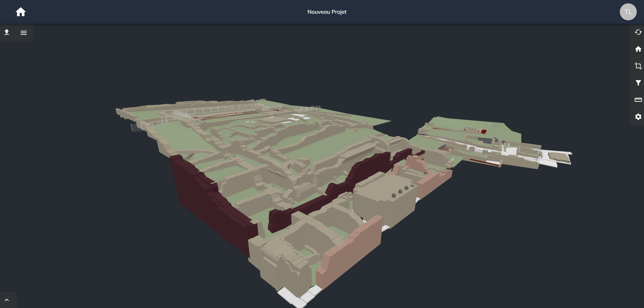
Task: Click the white slab at the model's bottom corner
Action: [x=298, y=298]
